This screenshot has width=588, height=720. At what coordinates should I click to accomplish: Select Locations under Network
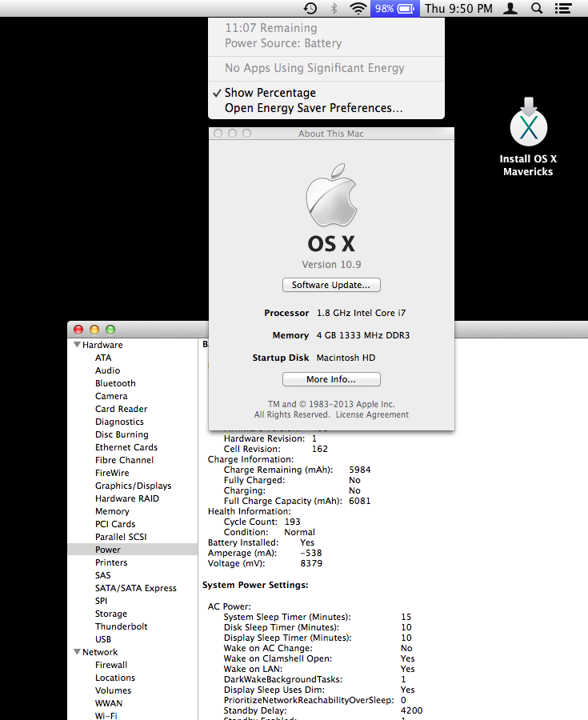point(115,678)
